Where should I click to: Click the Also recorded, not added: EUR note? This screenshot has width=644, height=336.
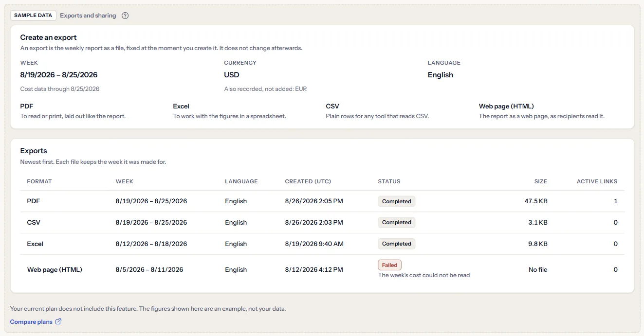click(x=265, y=89)
